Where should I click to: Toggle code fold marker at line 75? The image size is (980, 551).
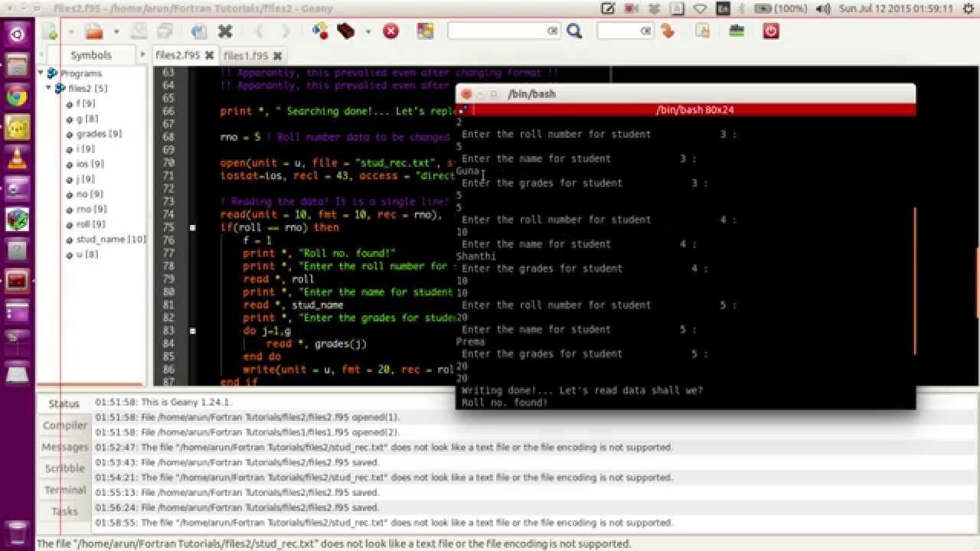[x=192, y=227]
